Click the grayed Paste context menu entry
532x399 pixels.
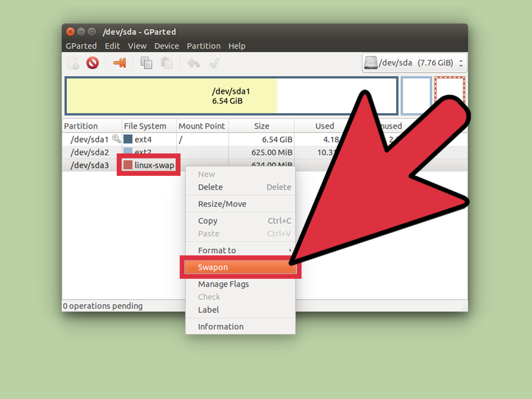tap(241, 234)
